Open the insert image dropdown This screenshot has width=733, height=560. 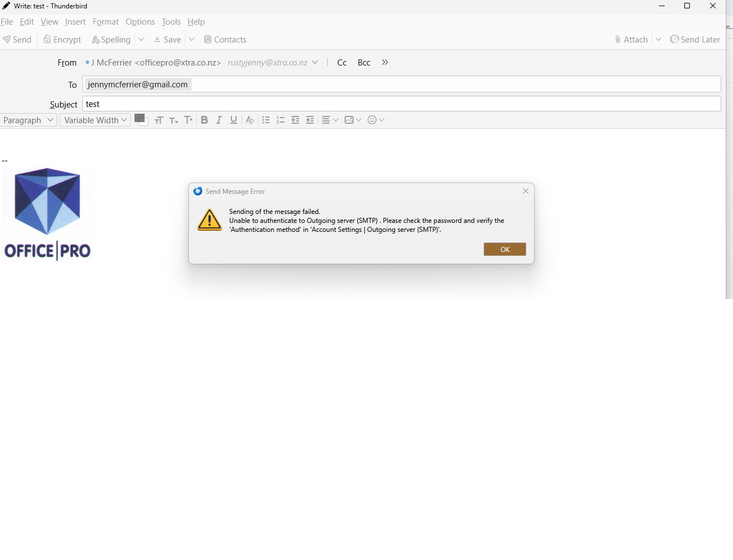[x=353, y=120]
